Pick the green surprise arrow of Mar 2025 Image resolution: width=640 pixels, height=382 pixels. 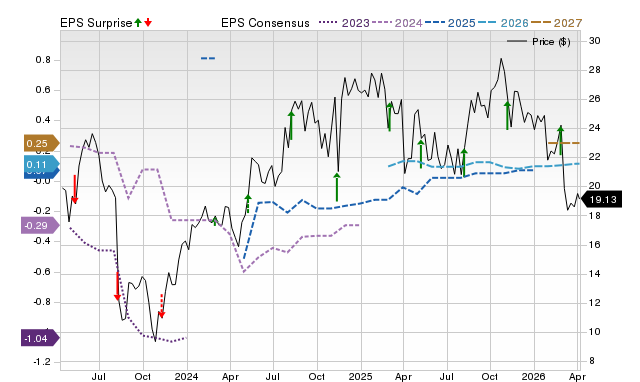coord(390,117)
